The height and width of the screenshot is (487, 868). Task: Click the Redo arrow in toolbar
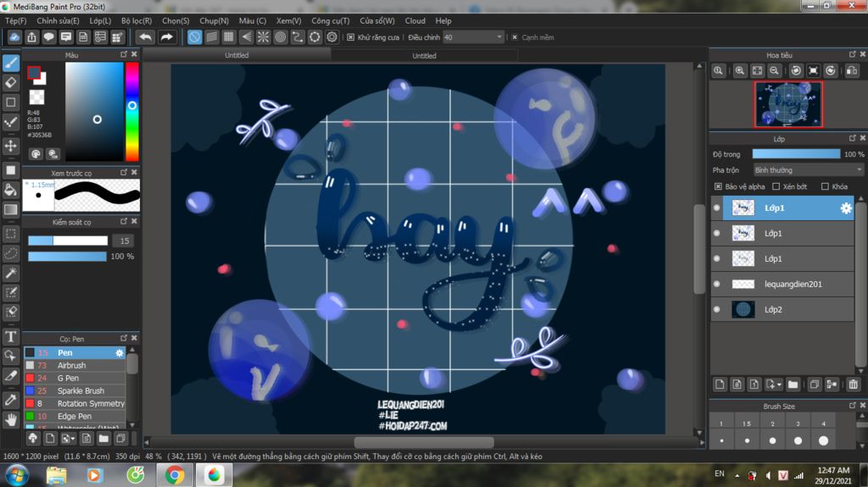click(166, 37)
